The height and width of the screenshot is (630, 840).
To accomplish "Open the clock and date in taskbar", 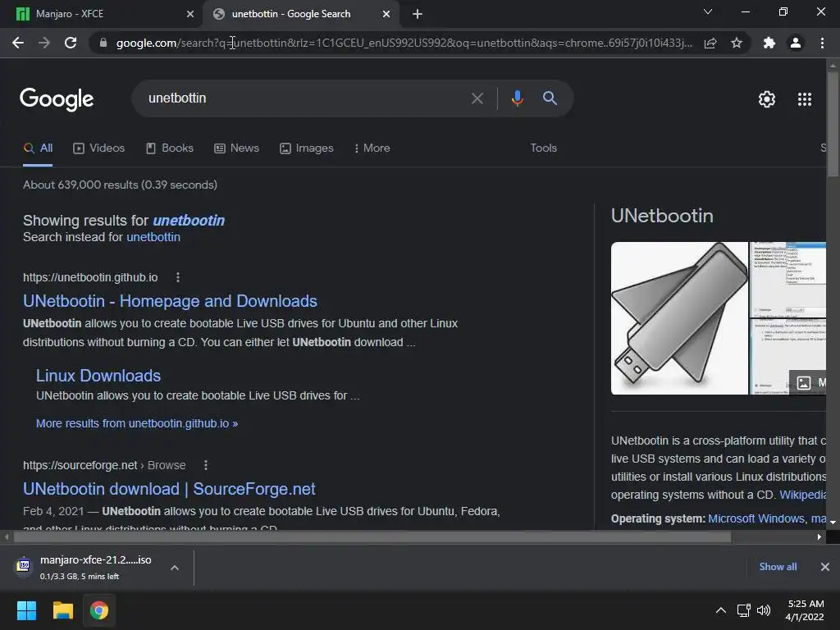I will [x=805, y=610].
